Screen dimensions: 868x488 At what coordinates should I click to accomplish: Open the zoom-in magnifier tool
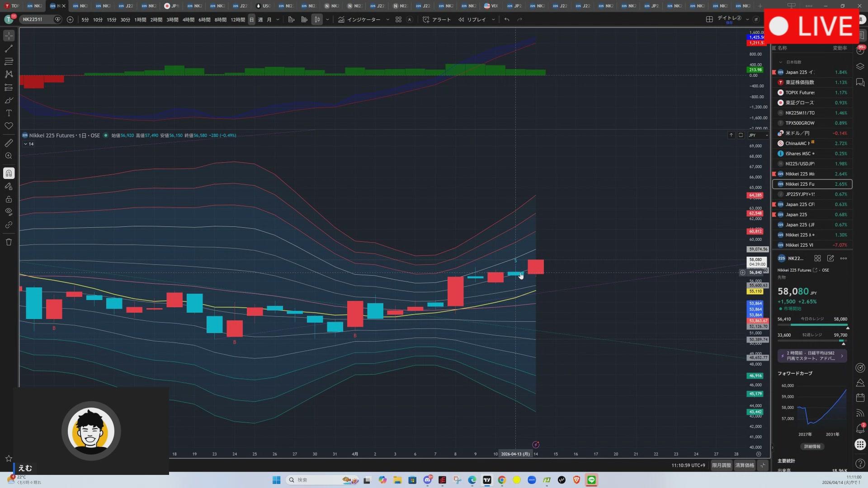tap(9, 156)
